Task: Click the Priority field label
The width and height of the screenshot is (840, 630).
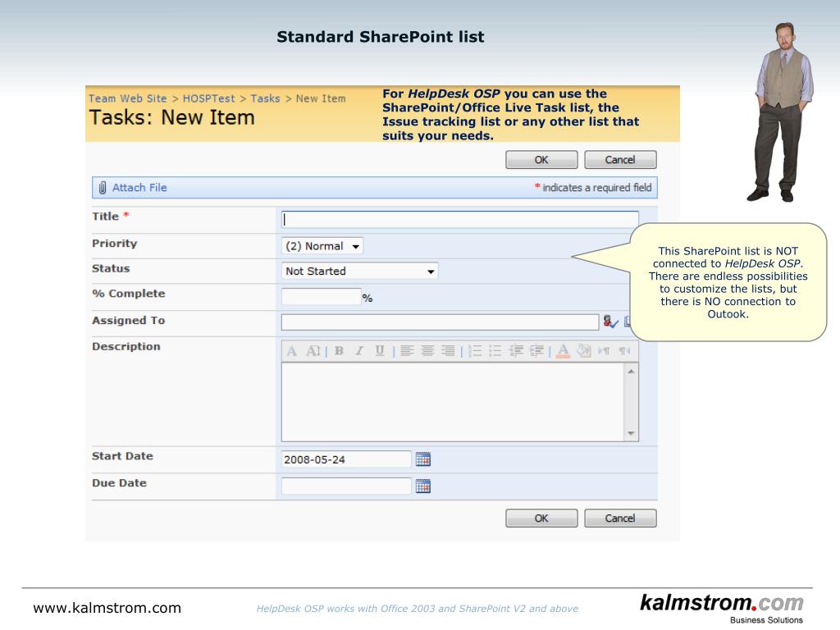Action: click(x=115, y=244)
